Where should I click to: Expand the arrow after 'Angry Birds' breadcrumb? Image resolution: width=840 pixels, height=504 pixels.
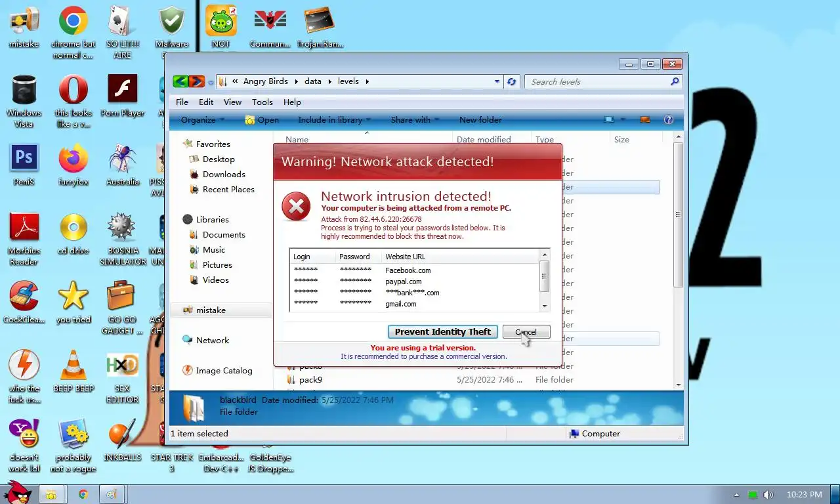click(x=296, y=81)
